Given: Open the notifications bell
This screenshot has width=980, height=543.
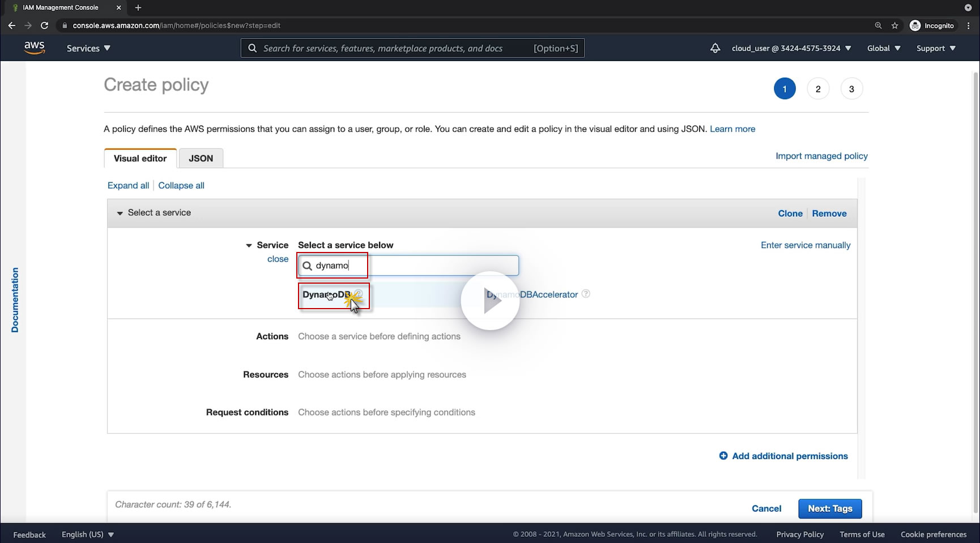Looking at the screenshot, I should click(715, 48).
